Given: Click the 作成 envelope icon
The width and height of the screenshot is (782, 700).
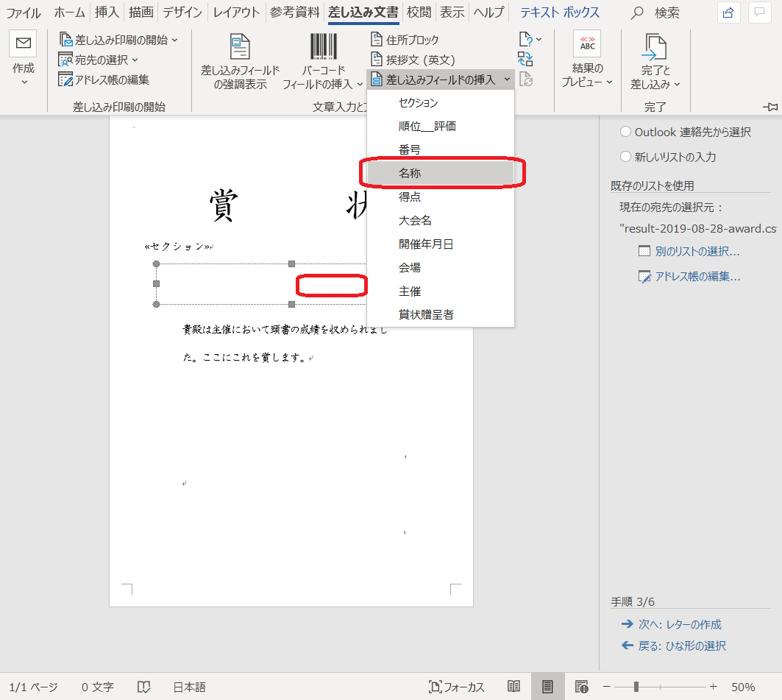Looking at the screenshot, I should (23, 44).
